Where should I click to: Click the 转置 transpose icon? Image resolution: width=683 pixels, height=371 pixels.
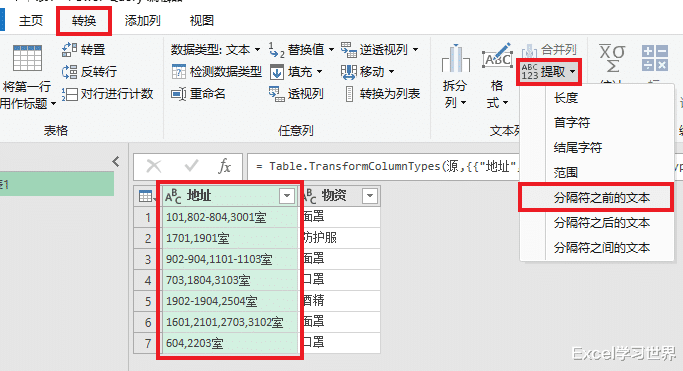(x=69, y=50)
